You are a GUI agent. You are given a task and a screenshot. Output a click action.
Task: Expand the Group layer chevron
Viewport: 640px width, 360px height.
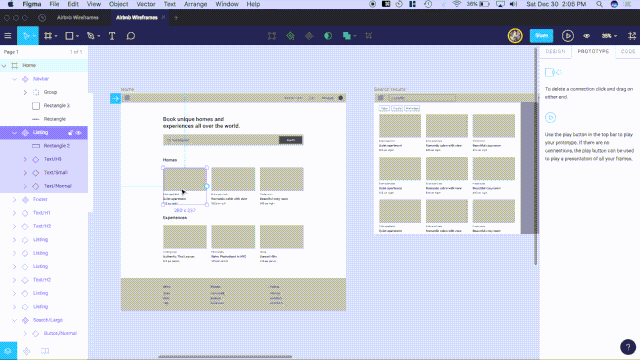click(25, 92)
